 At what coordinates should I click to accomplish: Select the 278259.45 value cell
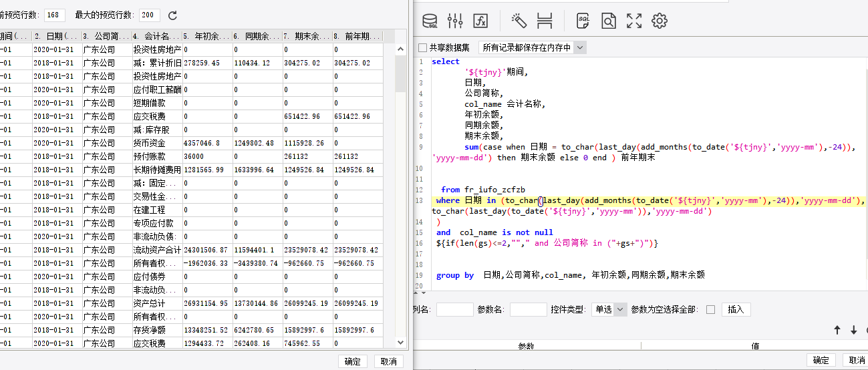point(206,63)
